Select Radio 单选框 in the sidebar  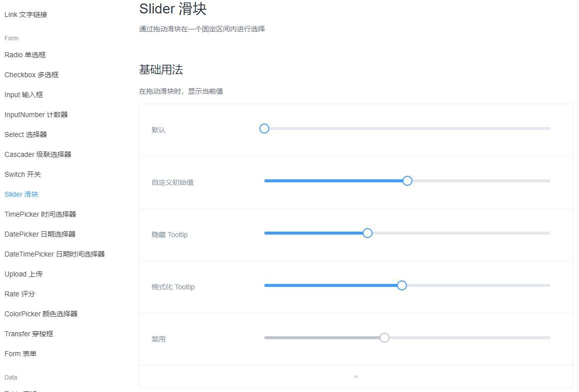(25, 55)
